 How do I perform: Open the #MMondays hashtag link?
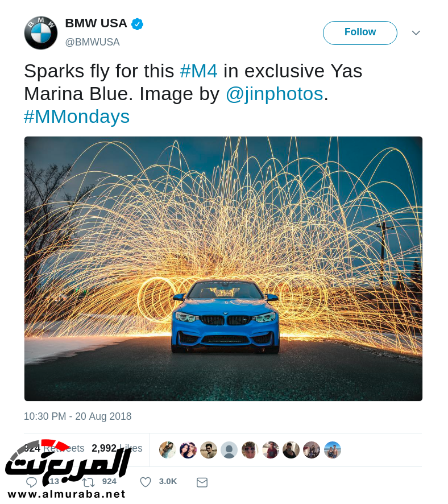tap(77, 117)
